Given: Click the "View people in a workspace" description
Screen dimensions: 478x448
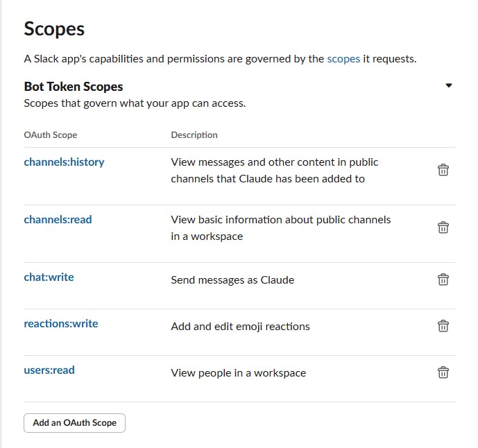Looking at the screenshot, I should 238,373.
